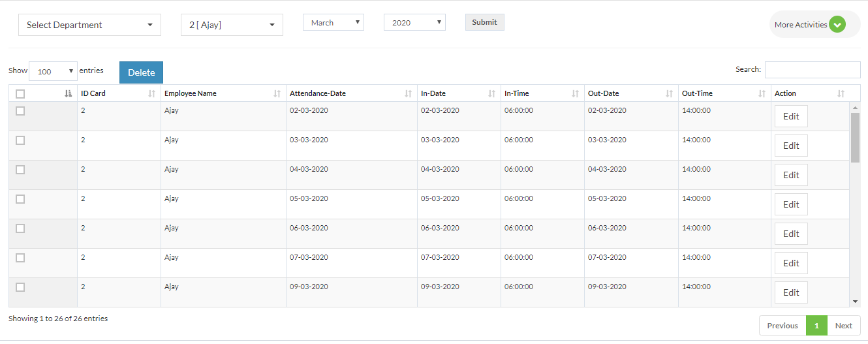Check the row for 02-03-2020 attendance
This screenshot has width=868, height=344.
click(20, 111)
